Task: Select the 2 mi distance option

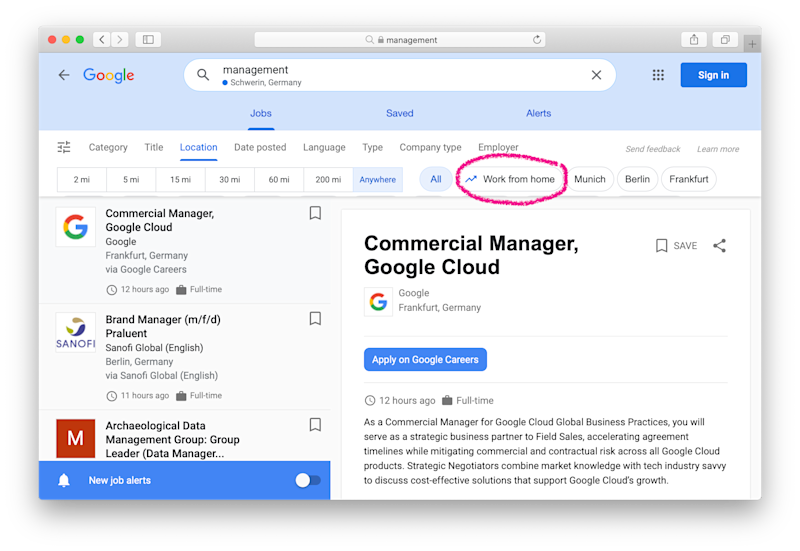Action: pyautogui.click(x=82, y=180)
